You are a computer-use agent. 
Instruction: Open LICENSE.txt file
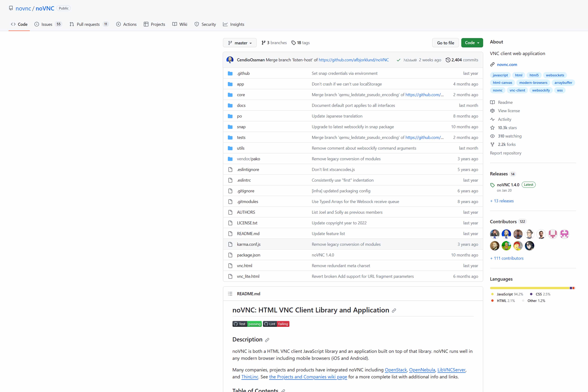coord(247,223)
